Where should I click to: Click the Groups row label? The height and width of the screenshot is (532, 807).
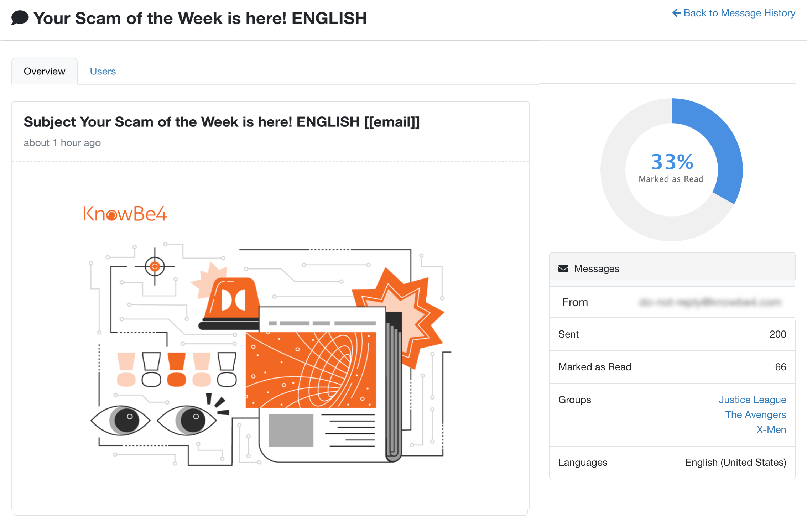tap(574, 400)
